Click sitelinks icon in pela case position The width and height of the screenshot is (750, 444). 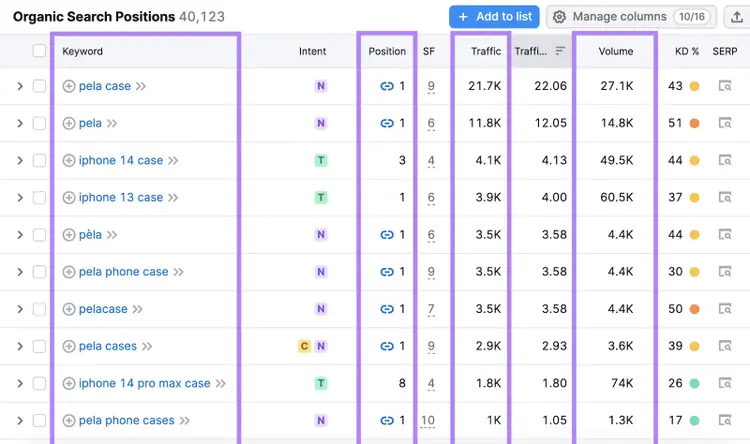tap(386, 86)
